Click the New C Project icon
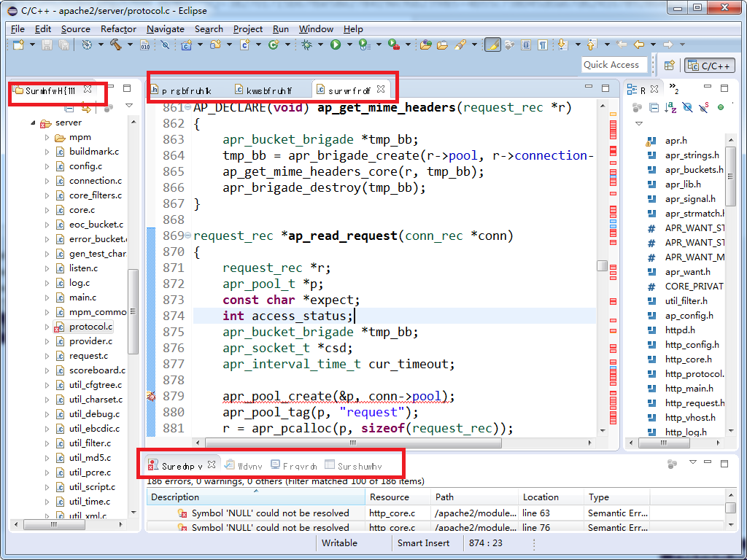 tap(186, 44)
